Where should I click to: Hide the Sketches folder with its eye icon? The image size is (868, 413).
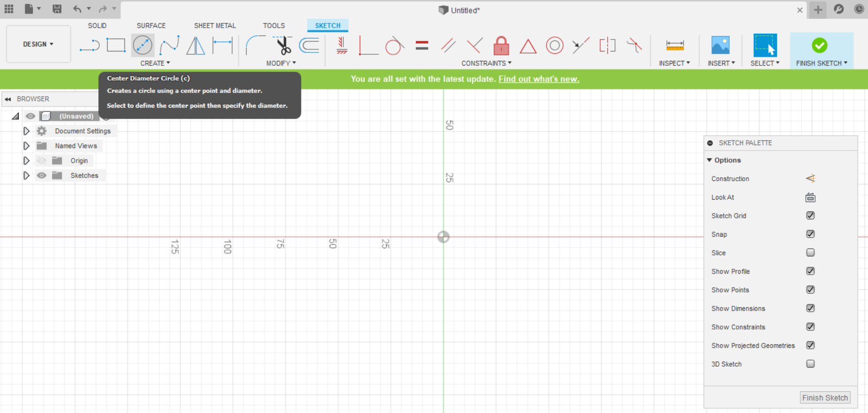coord(41,175)
